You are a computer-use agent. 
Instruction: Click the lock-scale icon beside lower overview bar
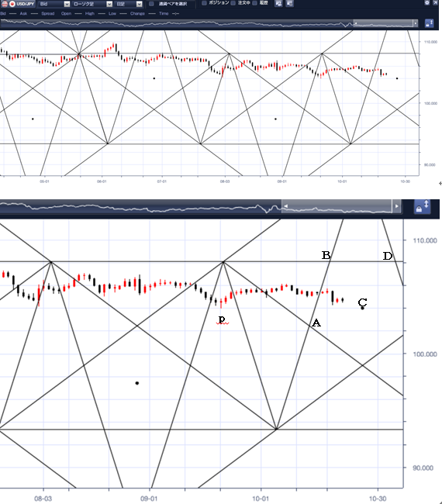point(422,206)
